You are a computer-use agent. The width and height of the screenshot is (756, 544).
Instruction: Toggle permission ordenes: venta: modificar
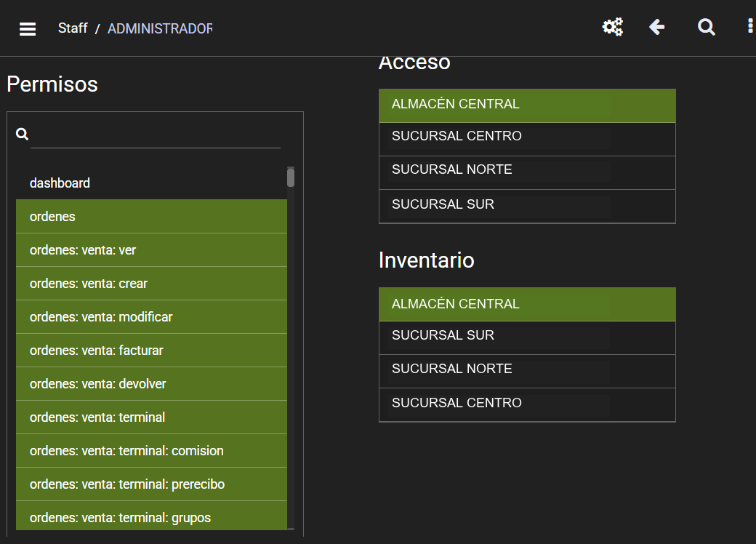pos(151,317)
